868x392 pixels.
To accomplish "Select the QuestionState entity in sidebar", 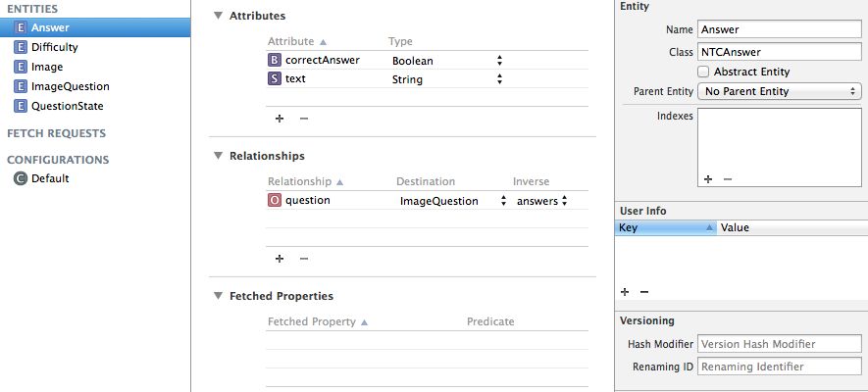I will coord(67,106).
